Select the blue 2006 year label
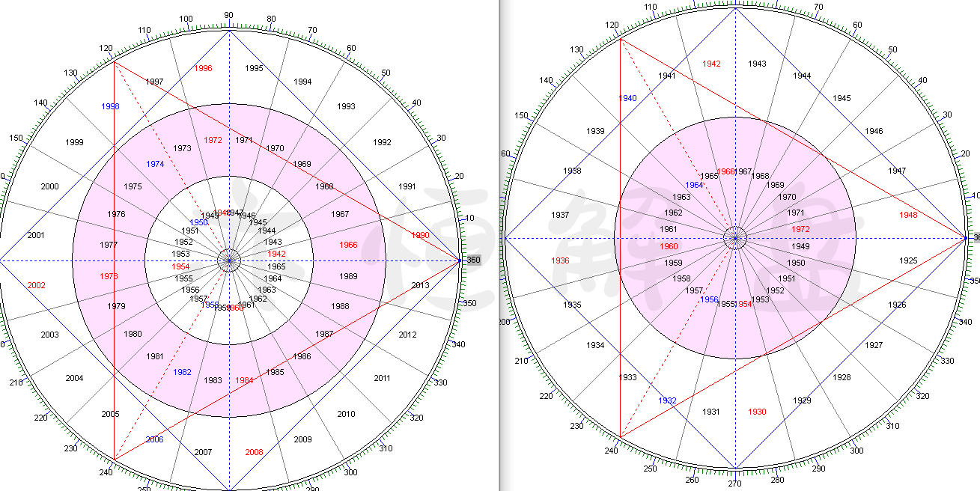 tap(154, 439)
